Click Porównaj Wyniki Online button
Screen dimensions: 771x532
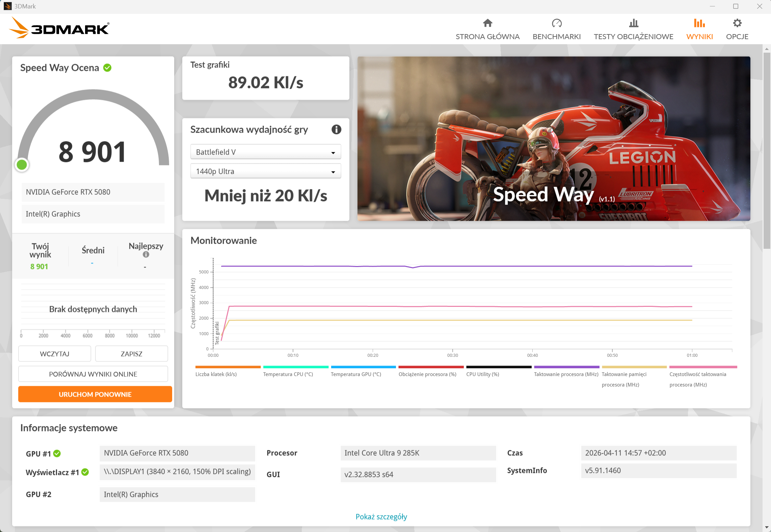(x=93, y=374)
